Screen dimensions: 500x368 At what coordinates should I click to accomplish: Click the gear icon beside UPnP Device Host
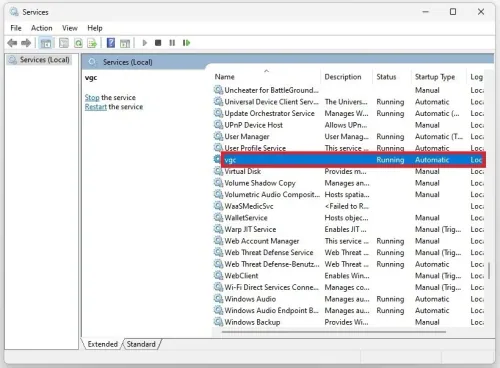coord(218,125)
